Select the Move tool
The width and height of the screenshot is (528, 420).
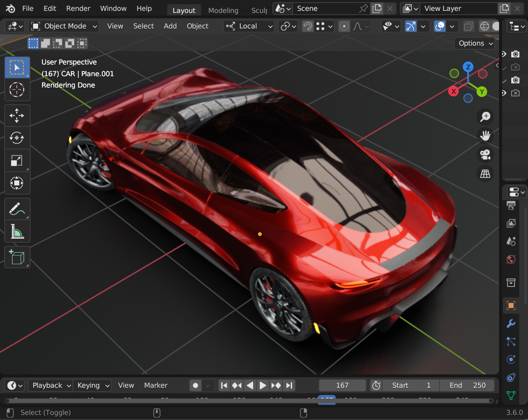[17, 115]
